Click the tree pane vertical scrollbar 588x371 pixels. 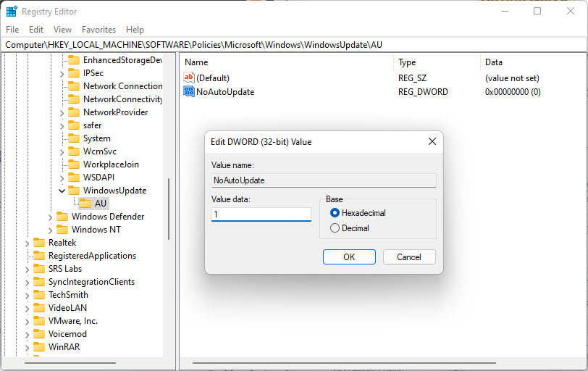pos(169,209)
